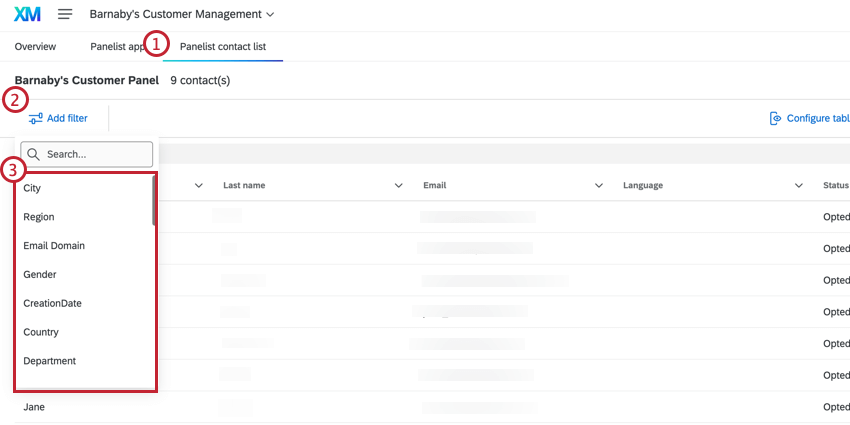Click the Add filter button
Image resolution: width=850 pixels, height=425 pixels.
[58, 118]
